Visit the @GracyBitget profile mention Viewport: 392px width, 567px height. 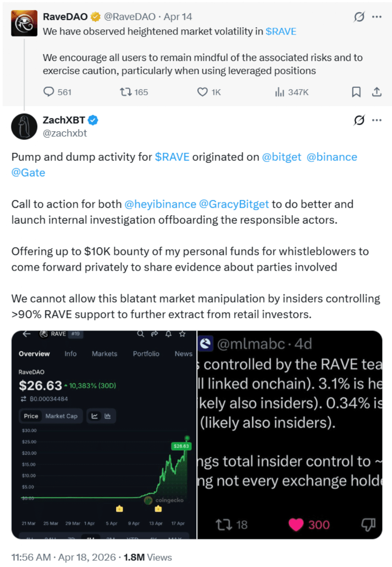pos(234,204)
